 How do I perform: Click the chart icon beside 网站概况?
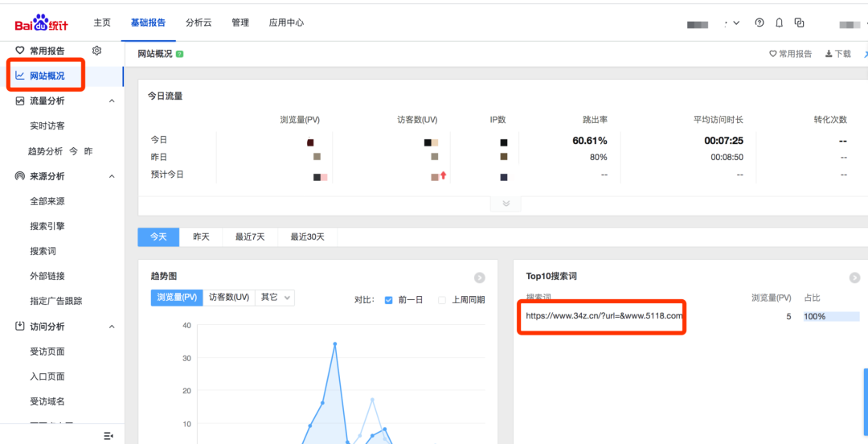(19, 76)
